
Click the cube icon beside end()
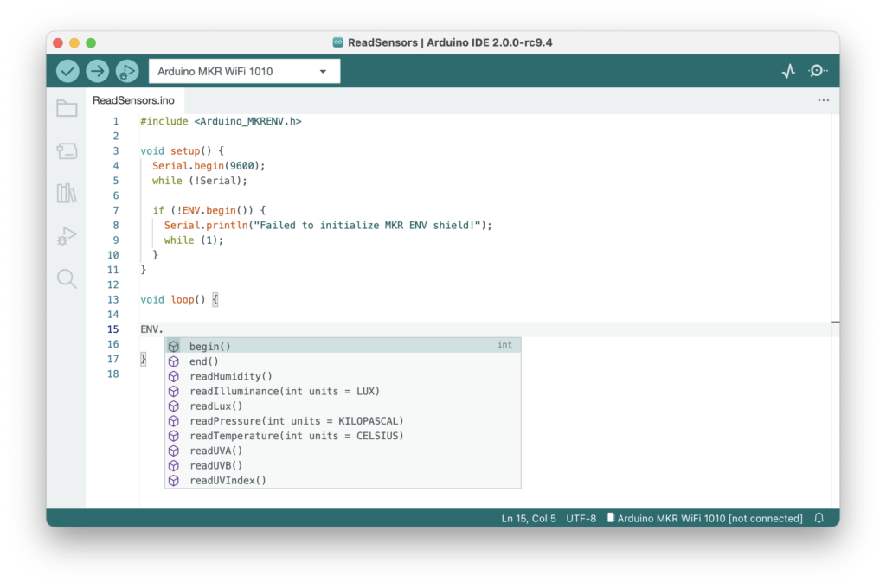coord(174,361)
